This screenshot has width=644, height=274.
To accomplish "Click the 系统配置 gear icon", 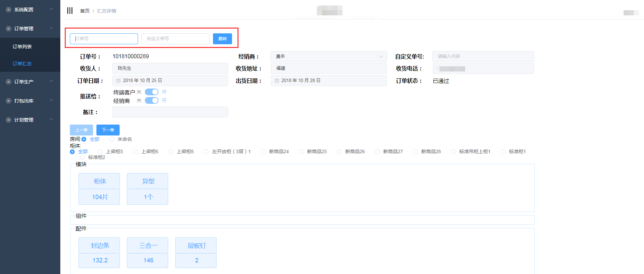I will (x=9, y=10).
